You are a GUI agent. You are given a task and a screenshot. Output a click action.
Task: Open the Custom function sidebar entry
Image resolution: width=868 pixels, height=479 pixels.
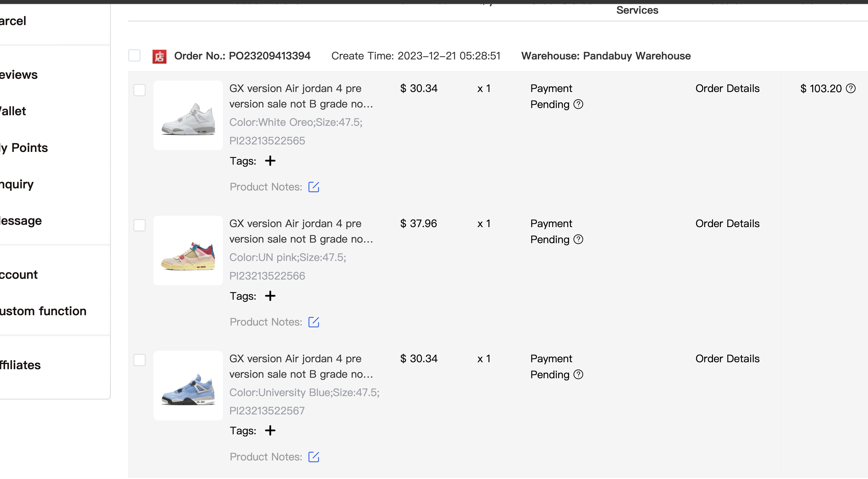43,311
